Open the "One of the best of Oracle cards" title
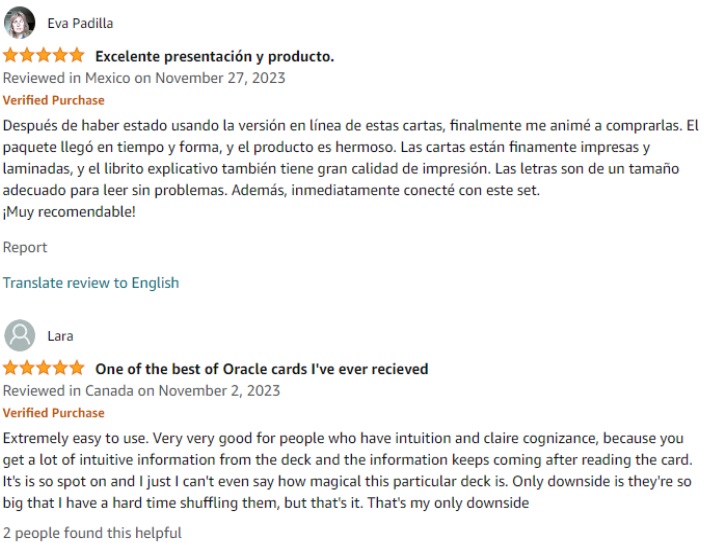This screenshot has height=543, width=705. coord(261,369)
